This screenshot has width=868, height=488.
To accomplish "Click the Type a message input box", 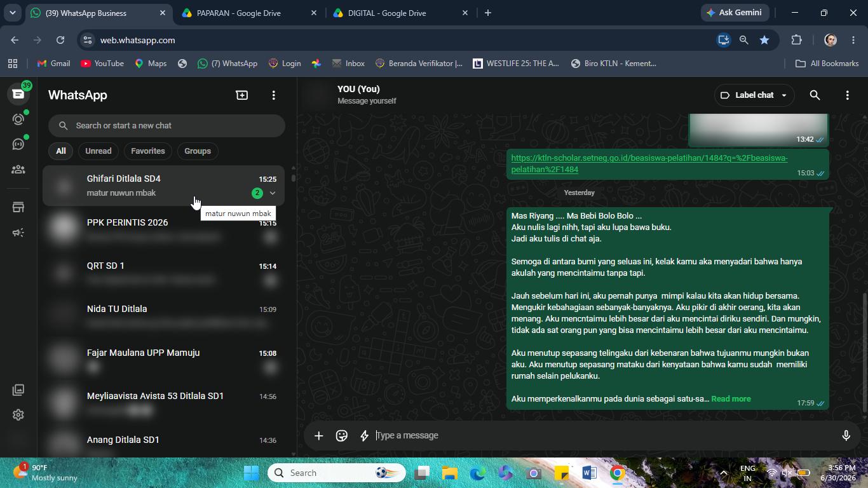I will click(604, 435).
